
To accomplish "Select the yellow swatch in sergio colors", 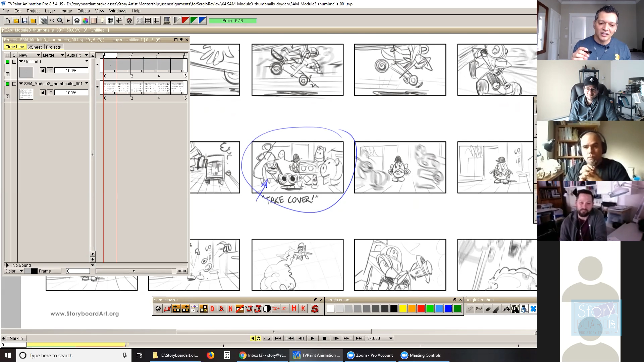I will point(403,309).
